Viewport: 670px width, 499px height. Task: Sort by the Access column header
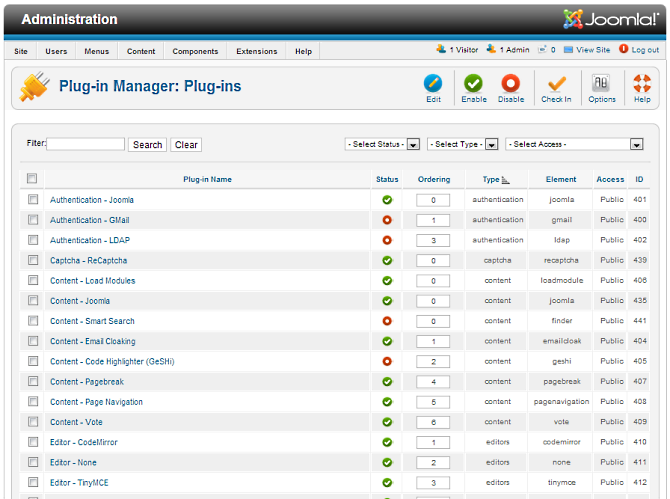tap(610, 179)
